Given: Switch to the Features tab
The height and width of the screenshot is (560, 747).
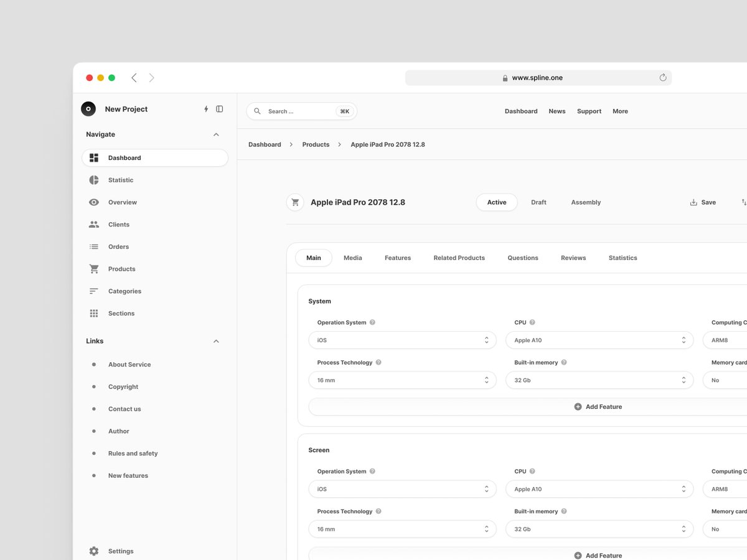Looking at the screenshot, I should point(398,258).
